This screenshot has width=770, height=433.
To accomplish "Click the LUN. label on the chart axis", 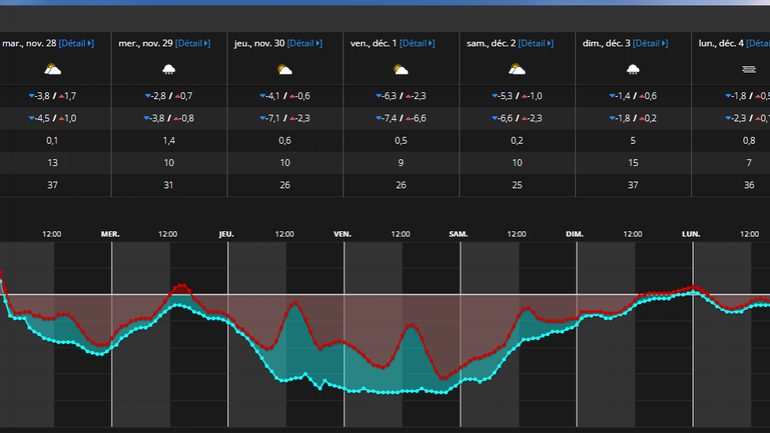I will (x=691, y=234).
